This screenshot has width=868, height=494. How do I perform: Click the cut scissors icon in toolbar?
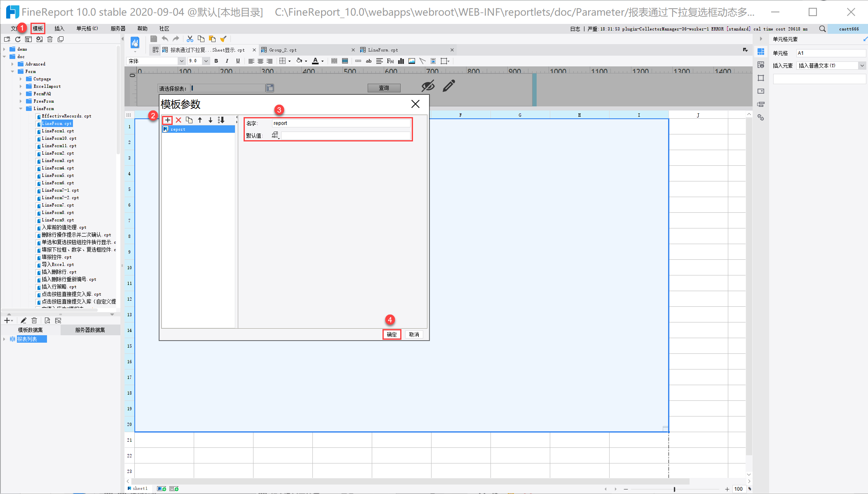pos(190,39)
